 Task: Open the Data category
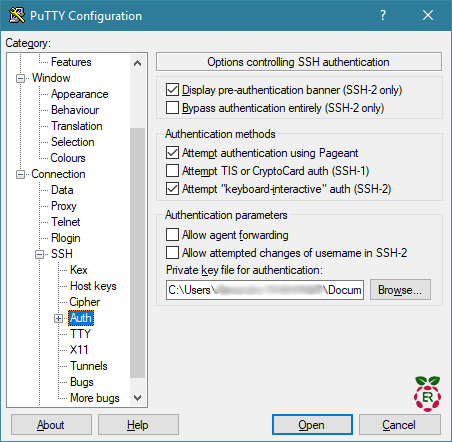tap(62, 190)
